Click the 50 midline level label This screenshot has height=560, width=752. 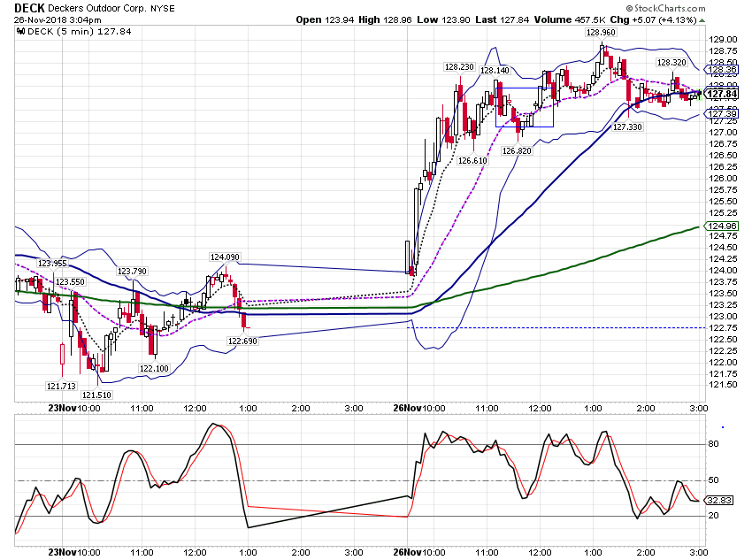click(714, 479)
